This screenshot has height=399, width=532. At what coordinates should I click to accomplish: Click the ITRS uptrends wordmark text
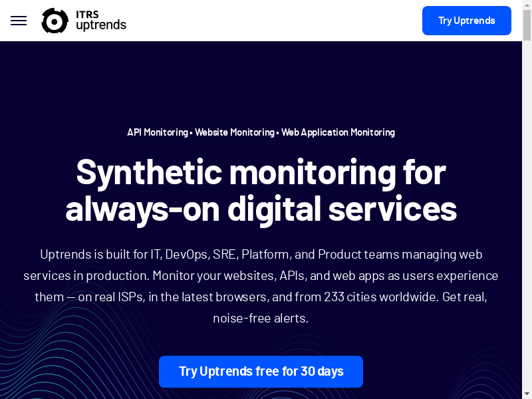coord(100,21)
